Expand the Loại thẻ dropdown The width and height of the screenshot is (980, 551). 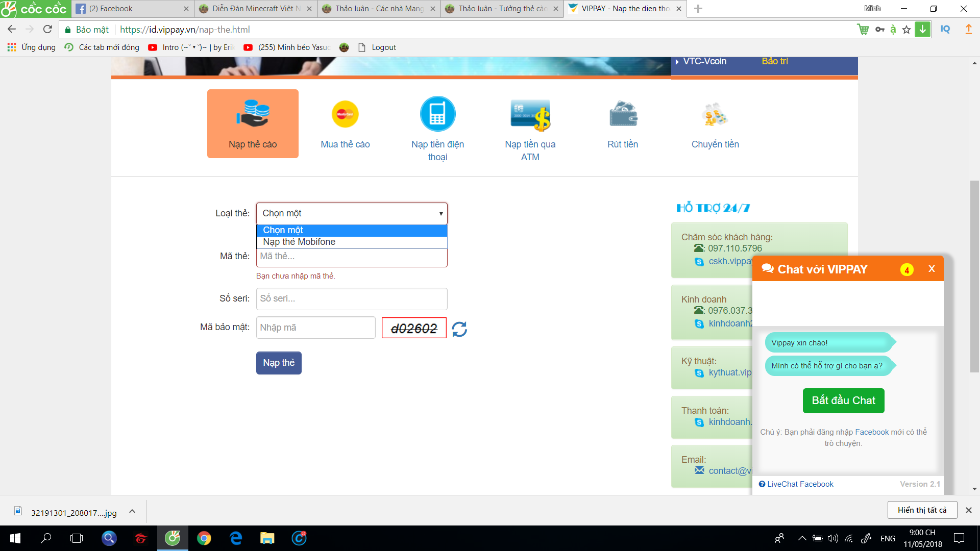352,213
